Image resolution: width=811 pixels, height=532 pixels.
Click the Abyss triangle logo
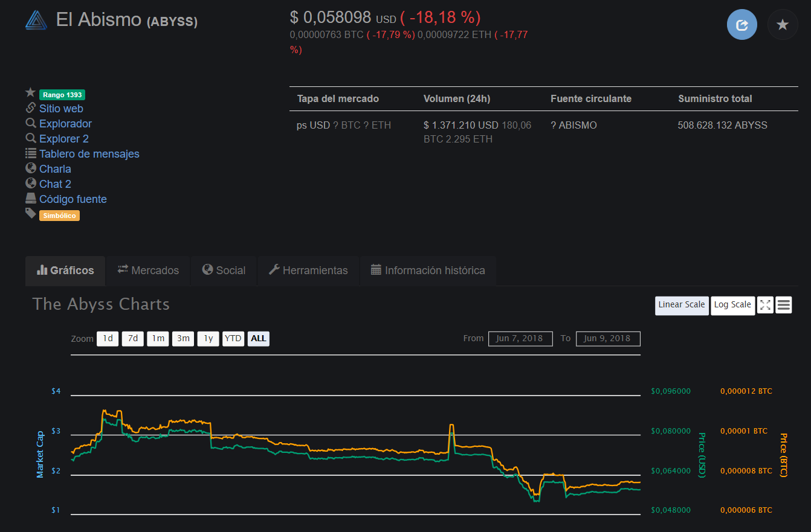(x=36, y=20)
